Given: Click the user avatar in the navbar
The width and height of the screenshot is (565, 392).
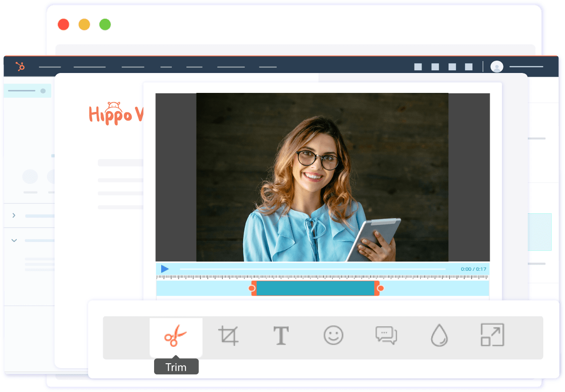Looking at the screenshot, I should pos(496,66).
